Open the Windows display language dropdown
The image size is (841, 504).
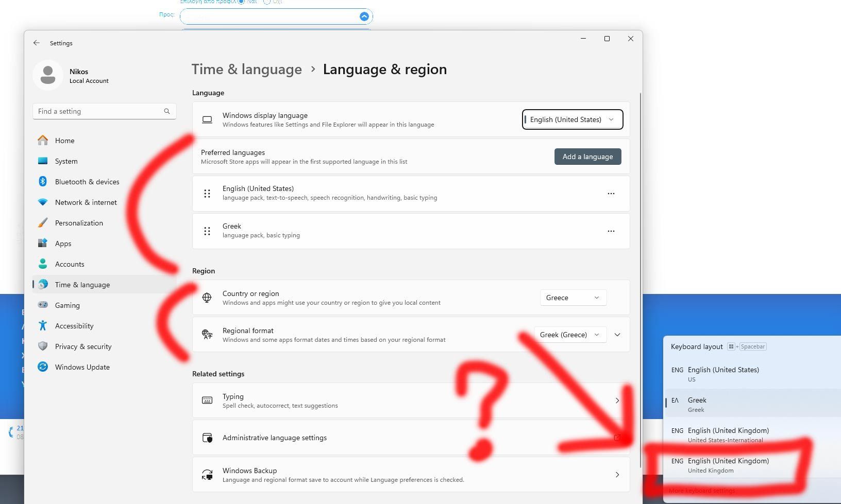pyautogui.click(x=572, y=119)
